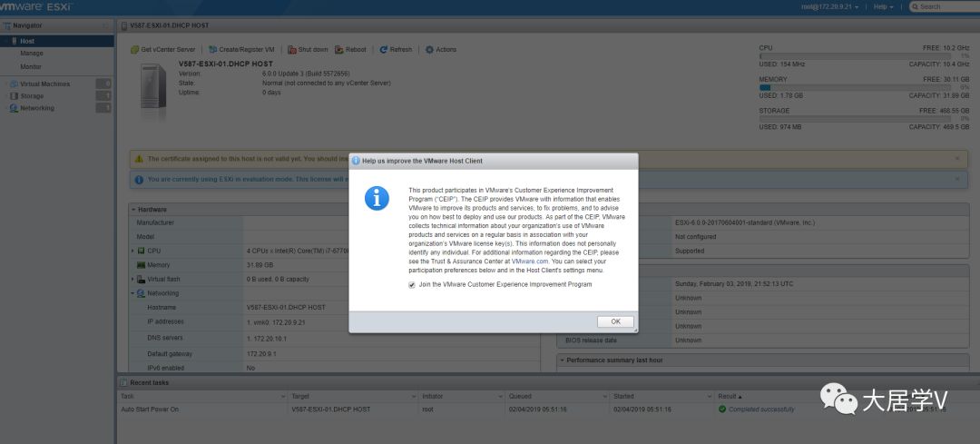Image resolution: width=980 pixels, height=444 pixels.
Task: Click the Default gateway value 172.20.9.1
Action: tap(260, 354)
